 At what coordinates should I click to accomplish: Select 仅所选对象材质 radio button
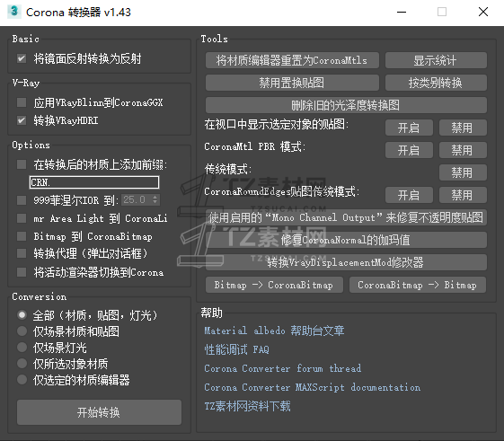coord(22,364)
